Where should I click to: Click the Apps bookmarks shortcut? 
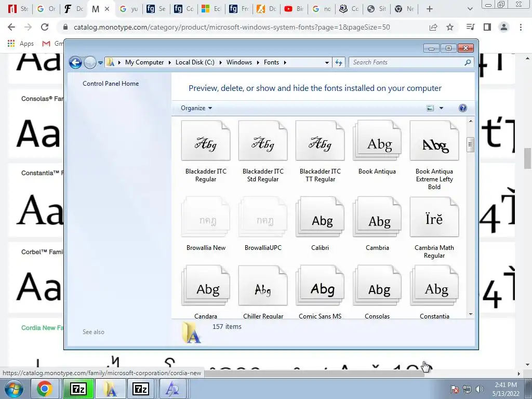(x=21, y=44)
